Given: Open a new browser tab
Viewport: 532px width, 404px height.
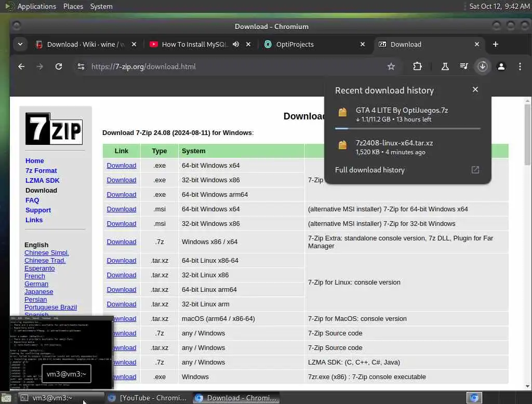Looking at the screenshot, I should 495,45.
